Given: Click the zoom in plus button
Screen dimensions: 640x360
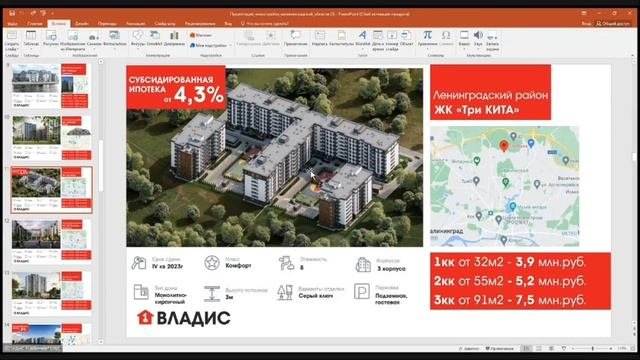Looking at the screenshot, I should tap(611, 349).
